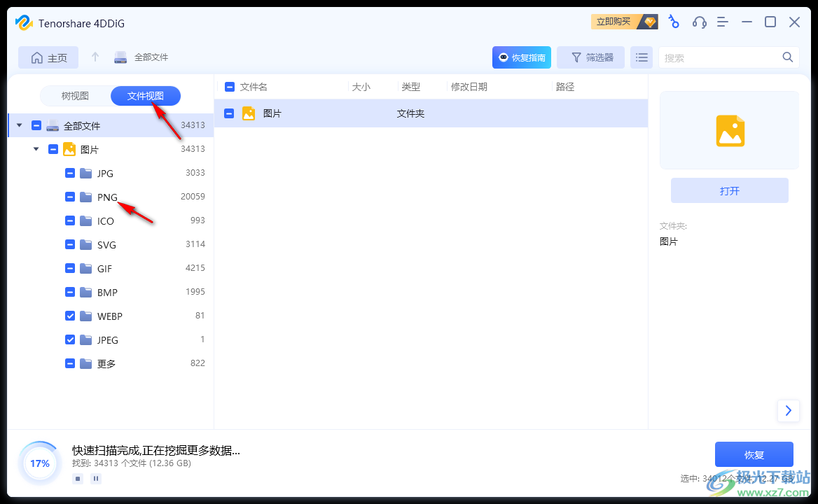
Task: Switch to 文件视图 tab
Action: click(x=146, y=96)
